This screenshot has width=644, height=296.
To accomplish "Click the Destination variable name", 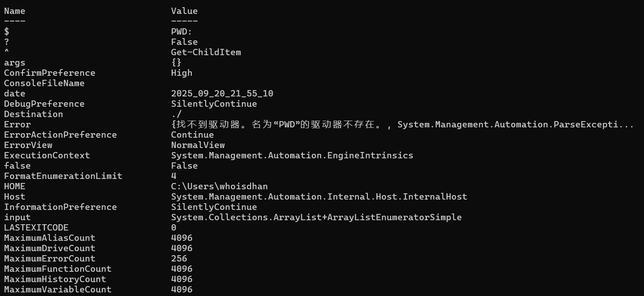I will (33, 114).
